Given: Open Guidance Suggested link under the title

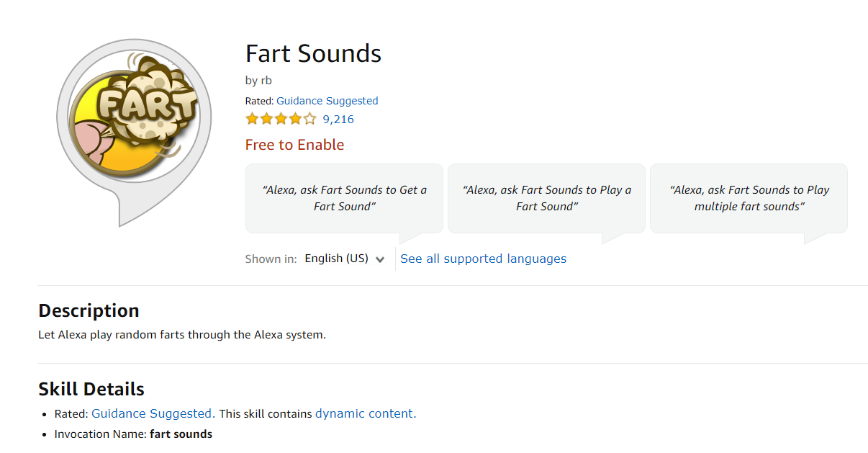Looking at the screenshot, I should click(x=327, y=101).
